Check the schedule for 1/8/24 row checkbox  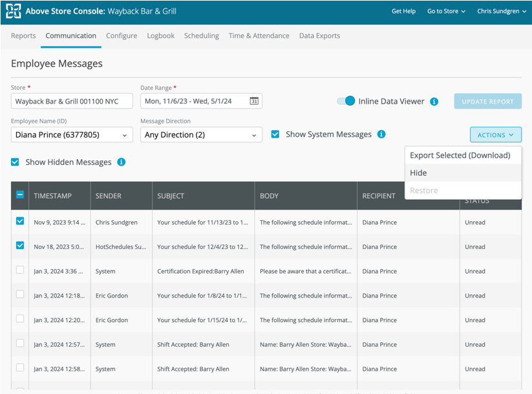[20, 294]
